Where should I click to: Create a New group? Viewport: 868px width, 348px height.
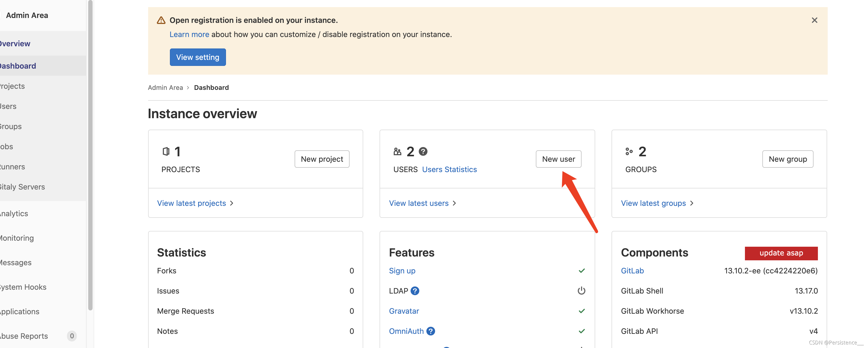point(787,159)
